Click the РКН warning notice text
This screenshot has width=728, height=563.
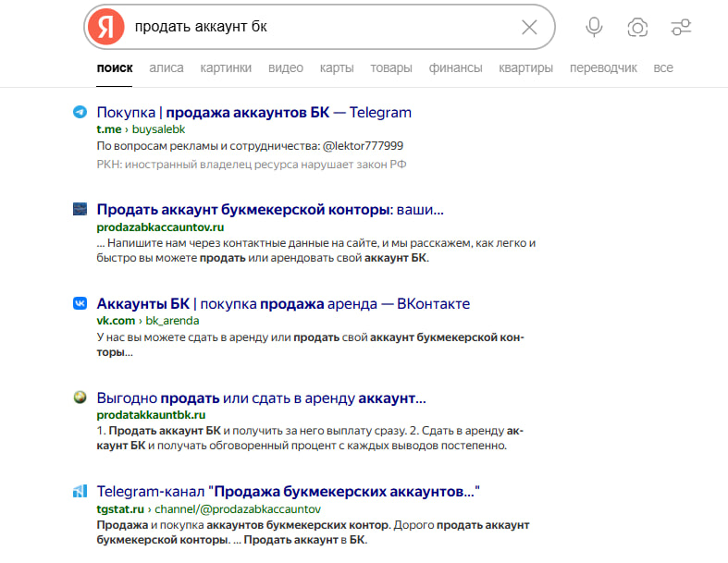pyautogui.click(x=252, y=165)
